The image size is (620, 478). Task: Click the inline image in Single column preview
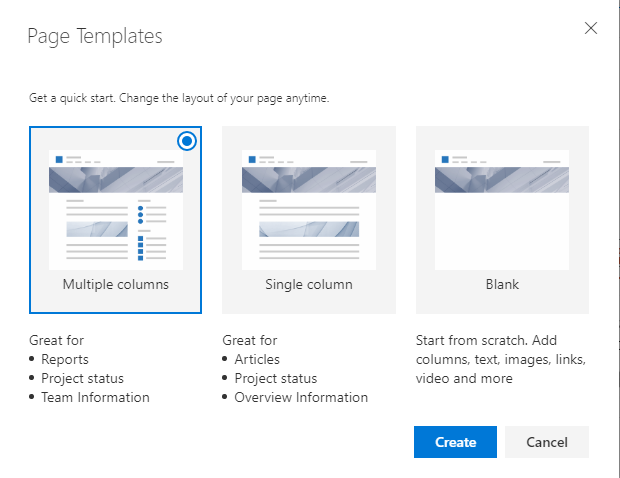point(309,229)
